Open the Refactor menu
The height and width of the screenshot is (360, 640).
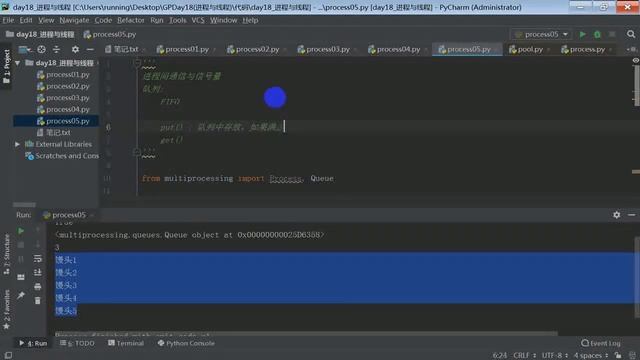pyautogui.click(x=131, y=20)
